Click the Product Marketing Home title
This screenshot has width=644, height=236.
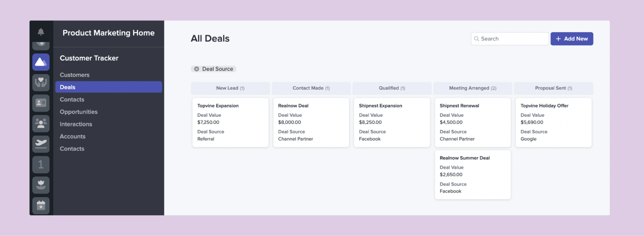point(109,33)
